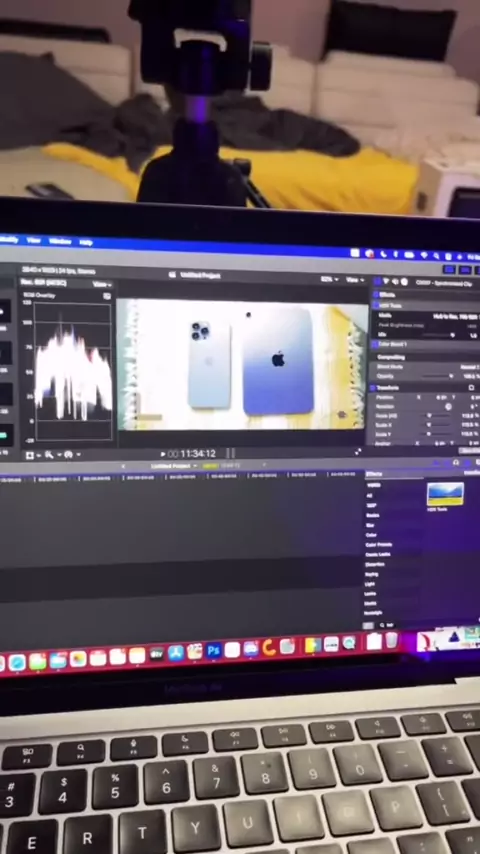Select the Color Presets effects category
This screenshot has height=854, width=480.
click(378, 545)
